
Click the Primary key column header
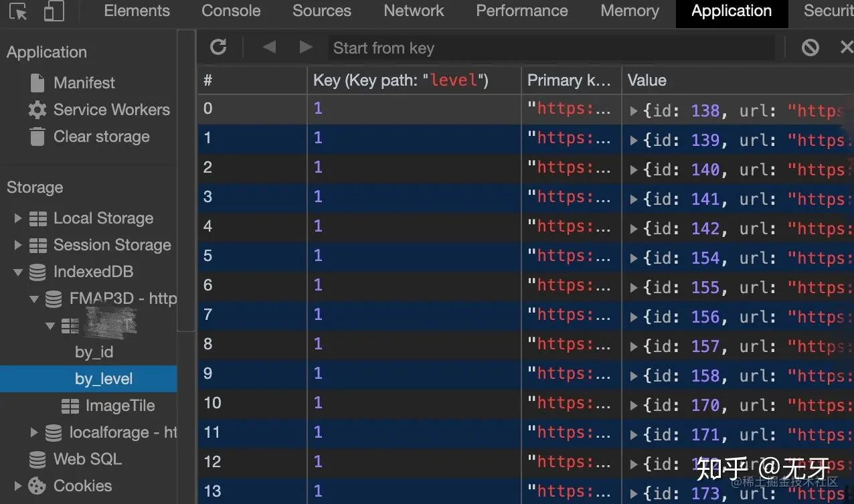click(x=572, y=80)
